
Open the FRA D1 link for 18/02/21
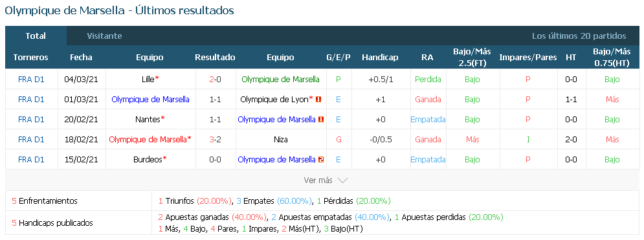tap(31, 140)
